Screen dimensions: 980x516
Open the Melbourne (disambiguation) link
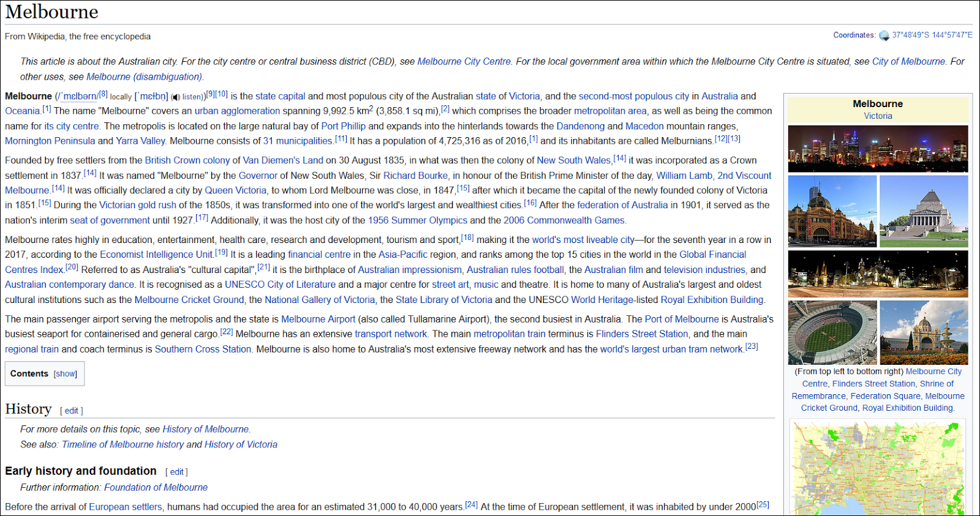tap(144, 77)
